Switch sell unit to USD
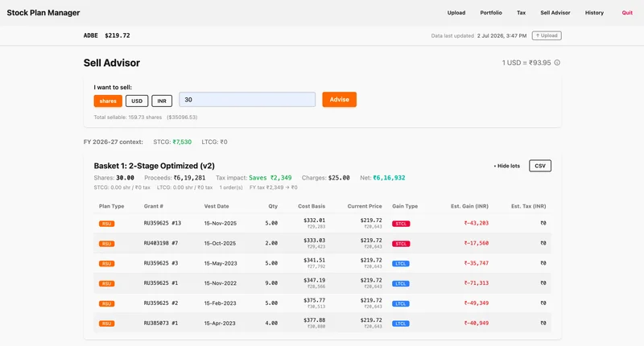644x346 pixels. tap(137, 101)
